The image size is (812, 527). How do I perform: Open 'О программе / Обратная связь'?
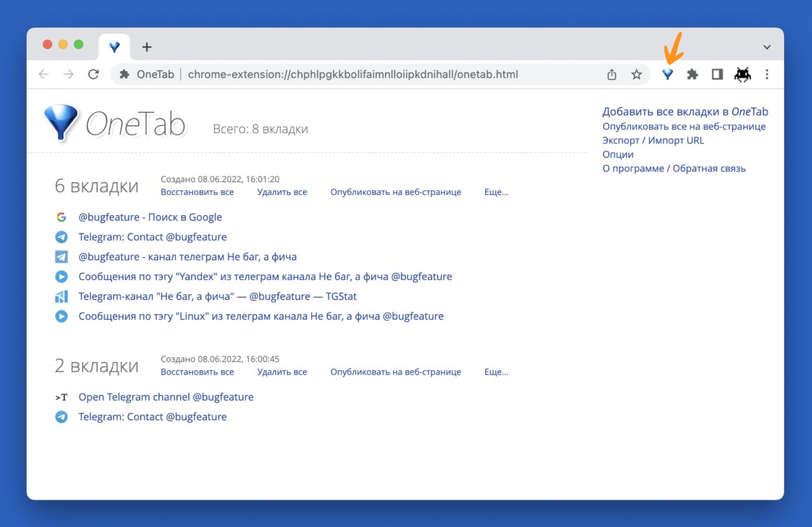(674, 168)
